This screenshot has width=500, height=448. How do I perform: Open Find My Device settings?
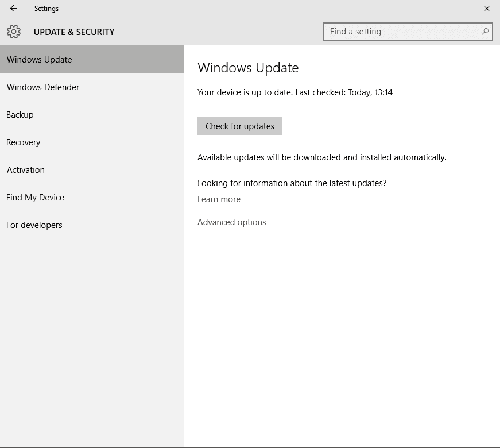(35, 198)
